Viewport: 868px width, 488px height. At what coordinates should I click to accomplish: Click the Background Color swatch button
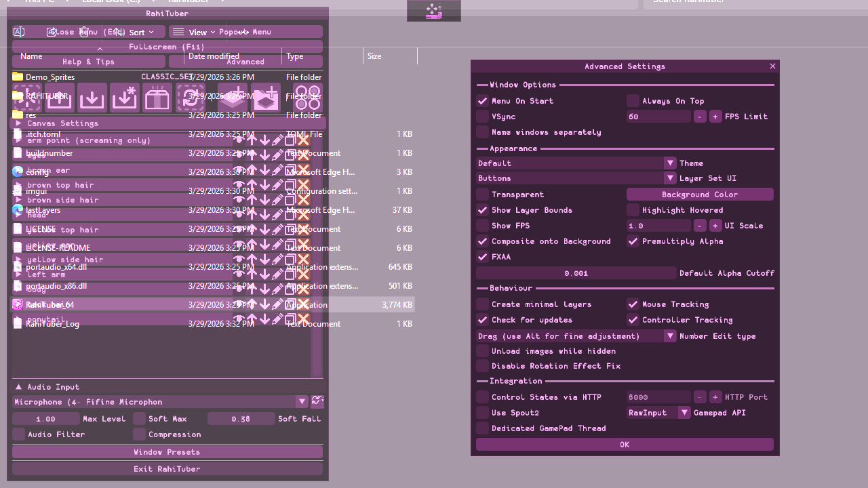coord(700,195)
